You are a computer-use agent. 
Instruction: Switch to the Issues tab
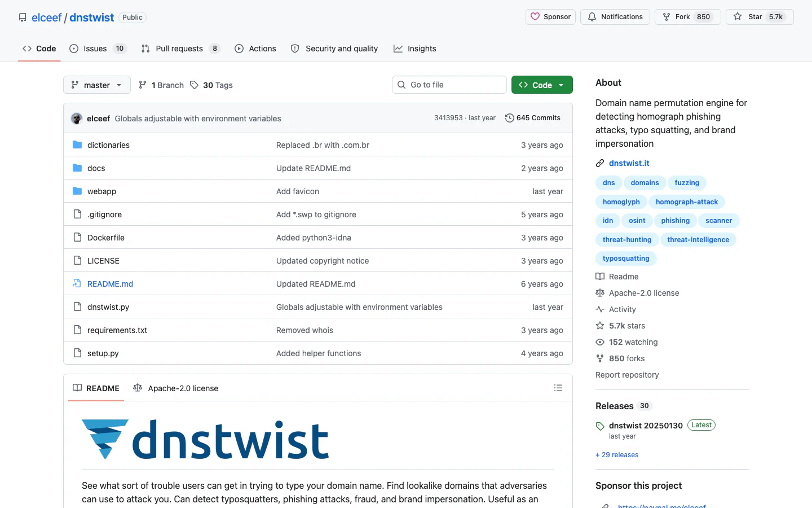(x=98, y=49)
